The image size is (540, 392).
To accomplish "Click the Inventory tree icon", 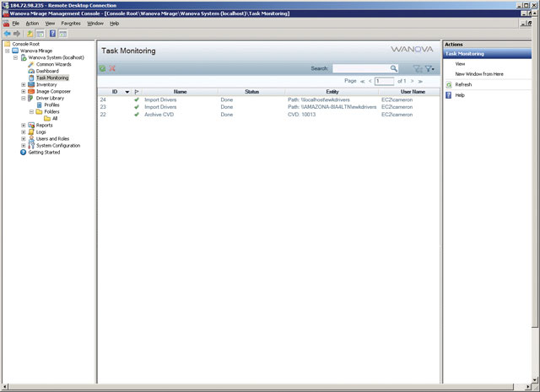I will [x=31, y=84].
